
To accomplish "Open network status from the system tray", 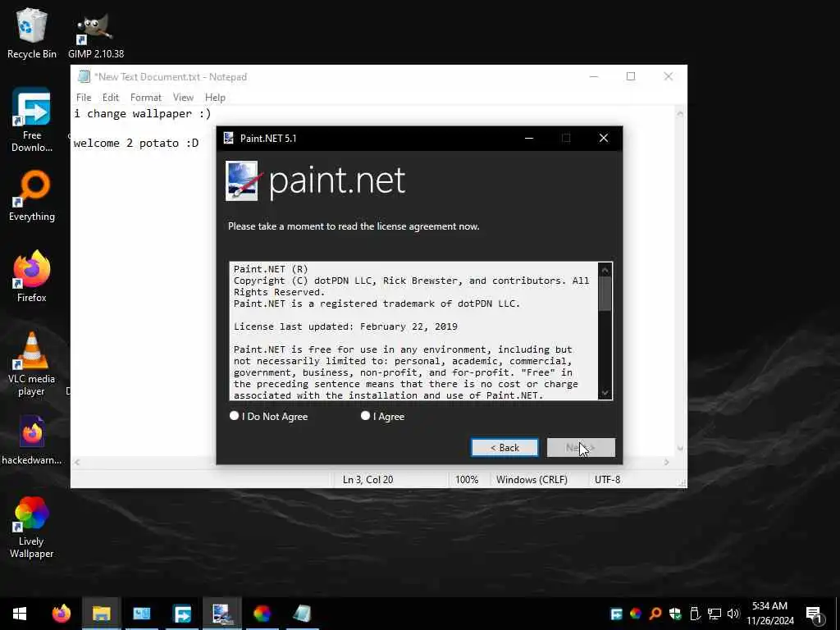I will [x=714, y=614].
